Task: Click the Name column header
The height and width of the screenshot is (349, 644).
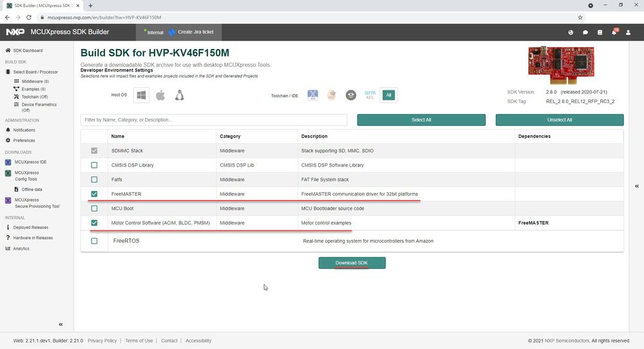Action: [117, 137]
